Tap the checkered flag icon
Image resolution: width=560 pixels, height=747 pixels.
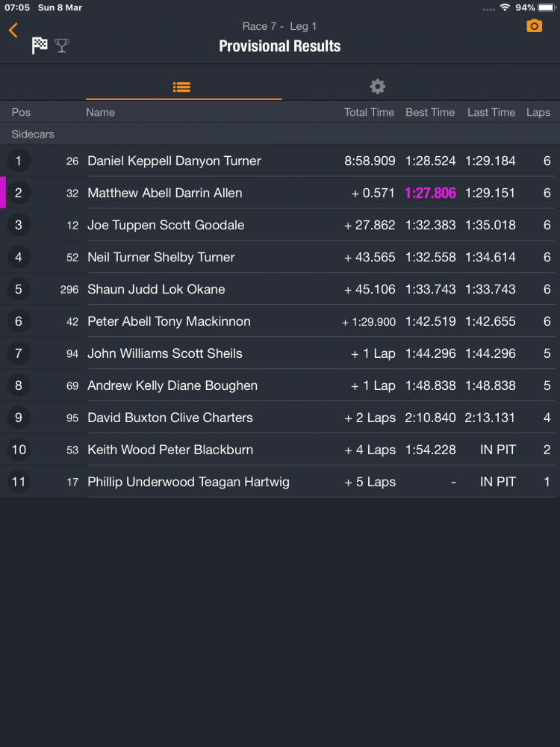click(x=40, y=46)
